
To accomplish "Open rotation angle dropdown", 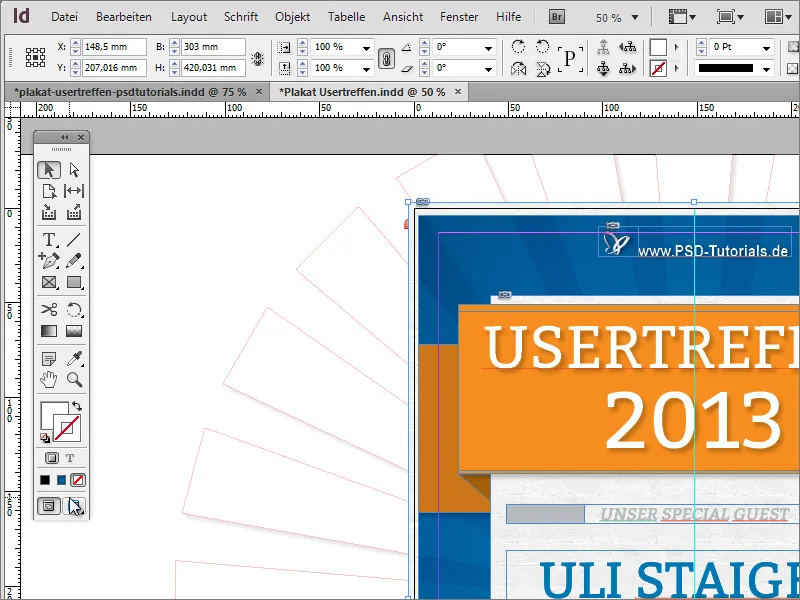I will pos(488,48).
